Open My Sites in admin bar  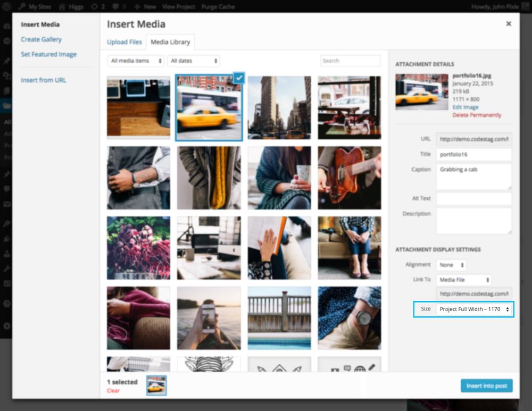click(35, 6)
